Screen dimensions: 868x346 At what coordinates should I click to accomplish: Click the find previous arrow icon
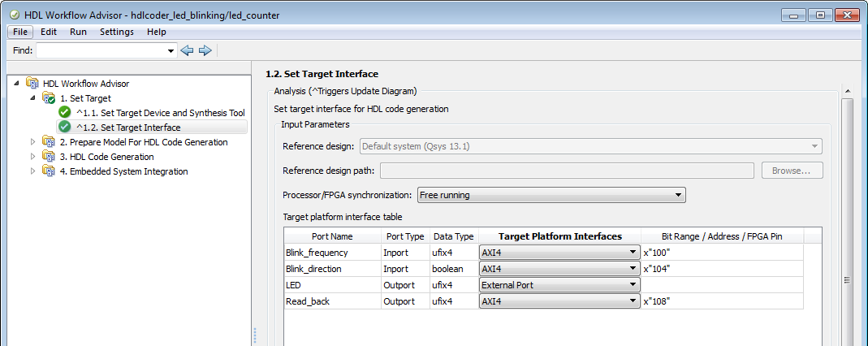click(188, 50)
